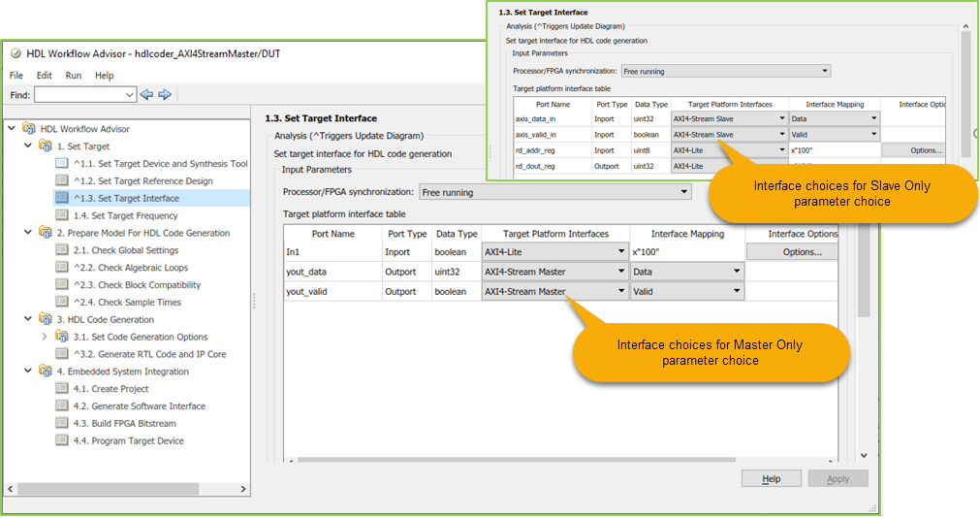The image size is (980, 518).
Task: Click the 3. HDL Code Generation folder icon
Action: (x=45, y=319)
